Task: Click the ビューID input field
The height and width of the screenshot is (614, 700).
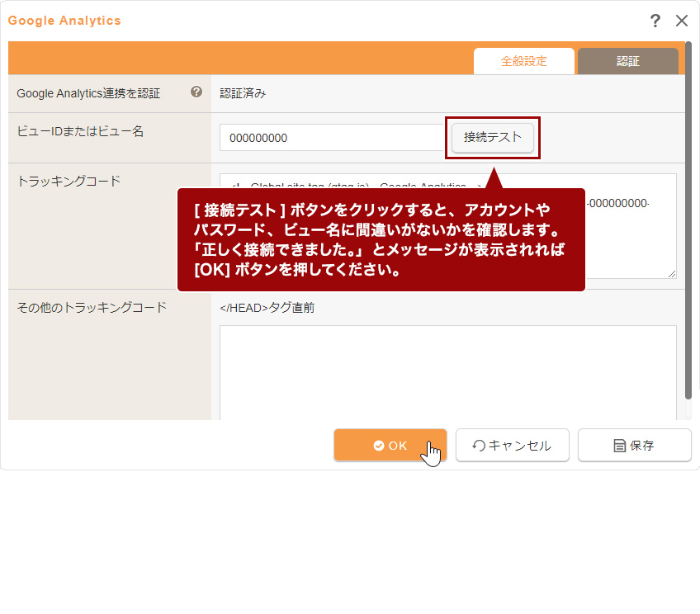Action: [332, 138]
